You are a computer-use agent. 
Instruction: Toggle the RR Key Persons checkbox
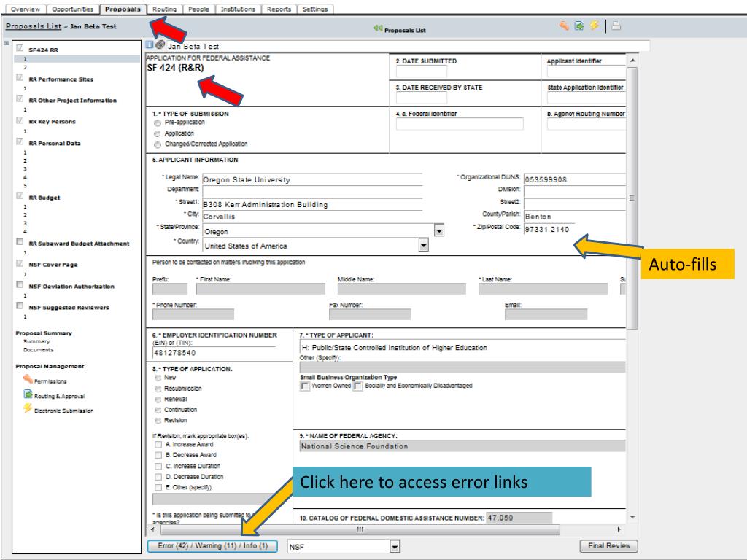(x=20, y=120)
